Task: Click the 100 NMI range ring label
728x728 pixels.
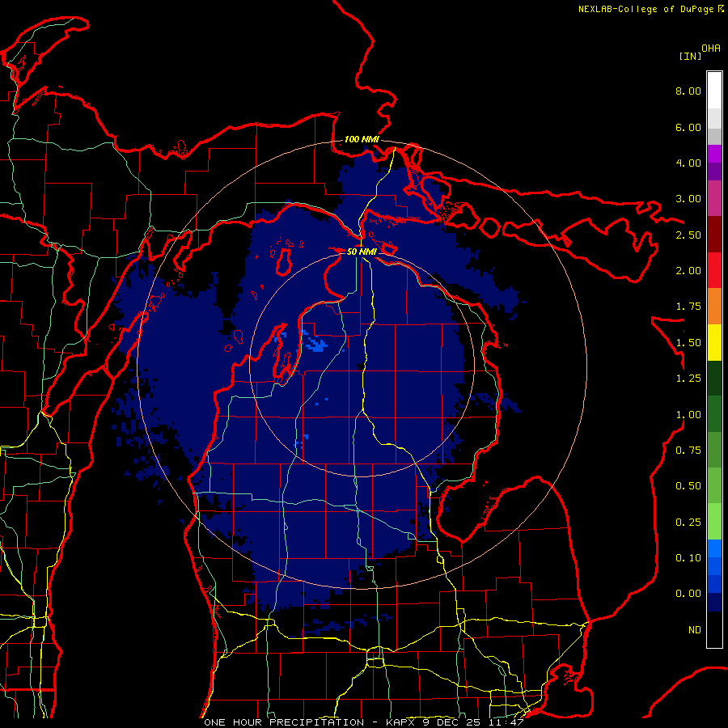Action: coord(362,139)
